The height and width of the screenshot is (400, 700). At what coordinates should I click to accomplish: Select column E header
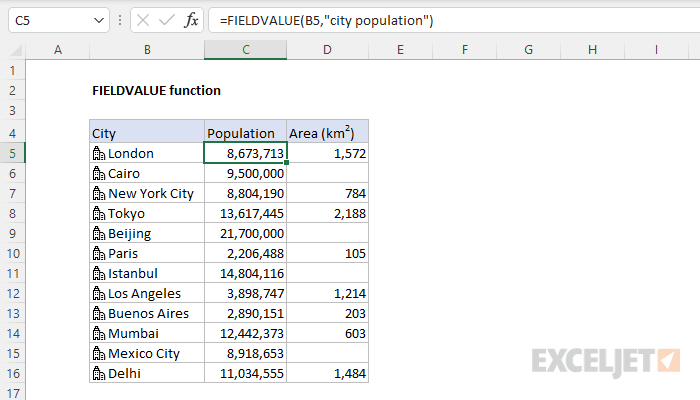pyautogui.click(x=400, y=50)
